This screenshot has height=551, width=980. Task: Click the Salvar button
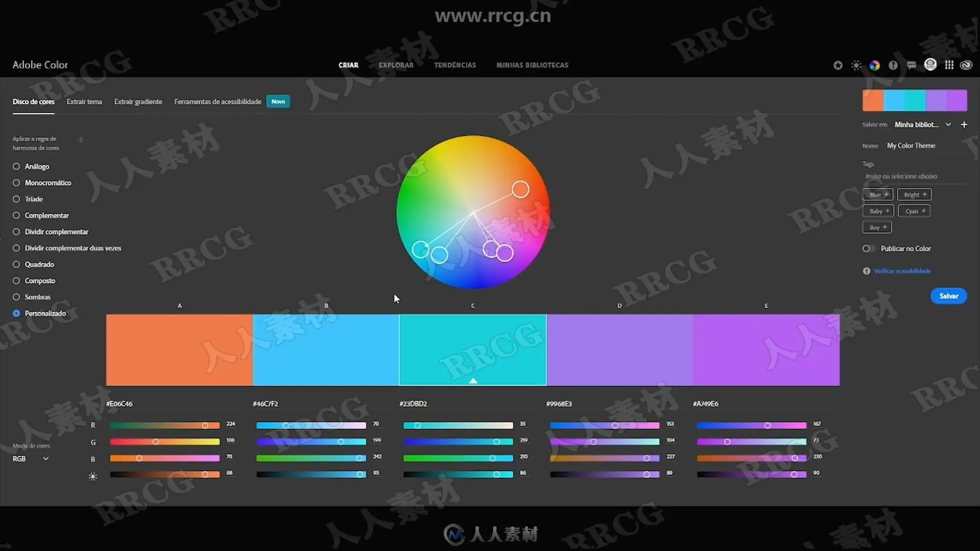click(948, 296)
